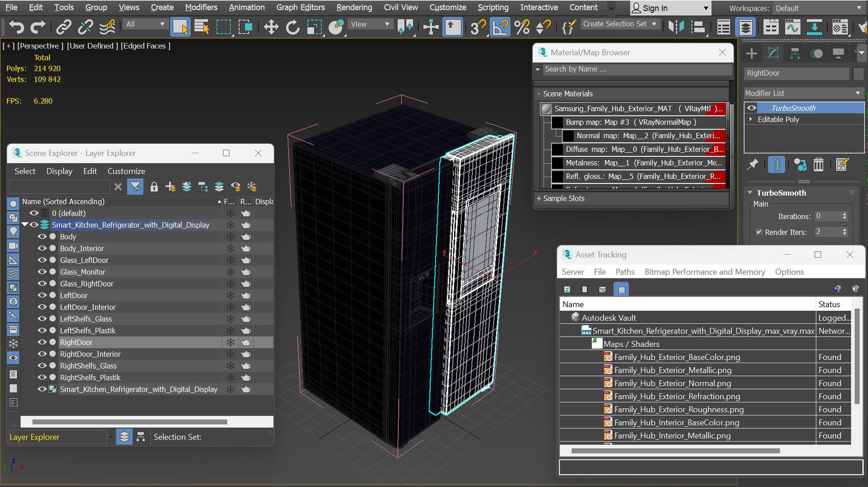Open the Create tab plus icon
Screen dimensions: 868x487
click(x=751, y=53)
